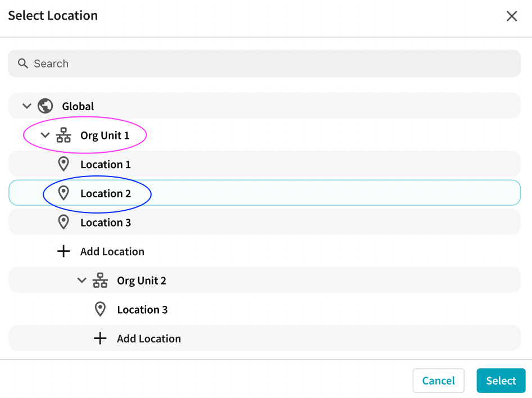Close the Select Location dialog
This screenshot has width=532, height=398.
pos(511,16)
